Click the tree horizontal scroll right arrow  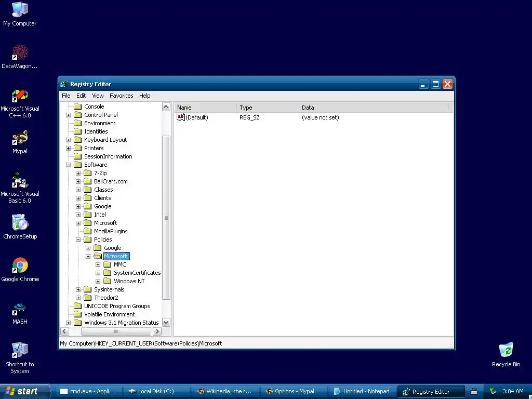pyautogui.click(x=157, y=331)
